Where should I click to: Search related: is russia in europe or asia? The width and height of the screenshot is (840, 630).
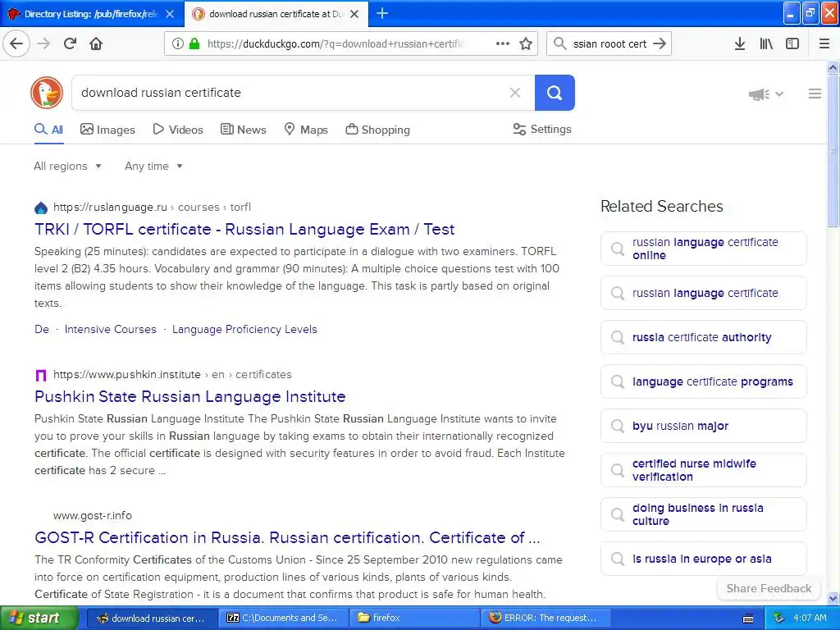[x=703, y=559]
